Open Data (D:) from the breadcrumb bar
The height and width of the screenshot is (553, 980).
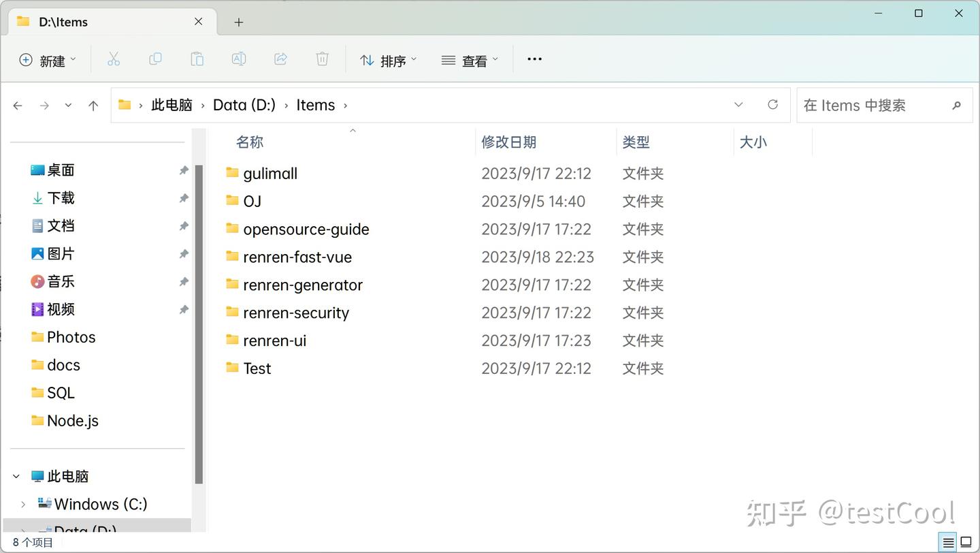[x=244, y=105]
